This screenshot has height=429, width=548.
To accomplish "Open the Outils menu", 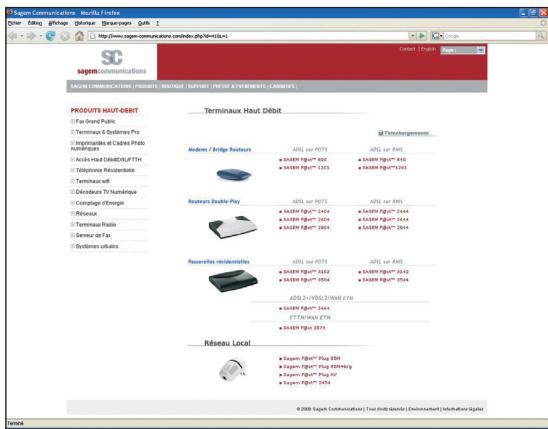I will tap(144, 23).
